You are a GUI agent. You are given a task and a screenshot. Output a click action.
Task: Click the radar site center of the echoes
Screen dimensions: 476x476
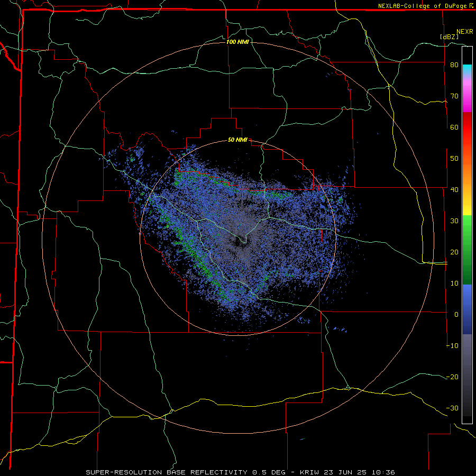point(238,238)
